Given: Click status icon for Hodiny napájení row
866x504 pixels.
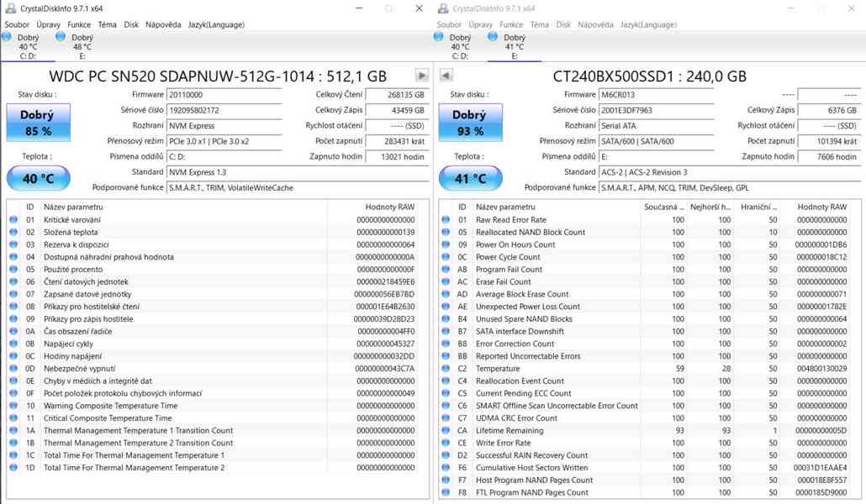Looking at the screenshot, I should pyautogui.click(x=13, y=356).
